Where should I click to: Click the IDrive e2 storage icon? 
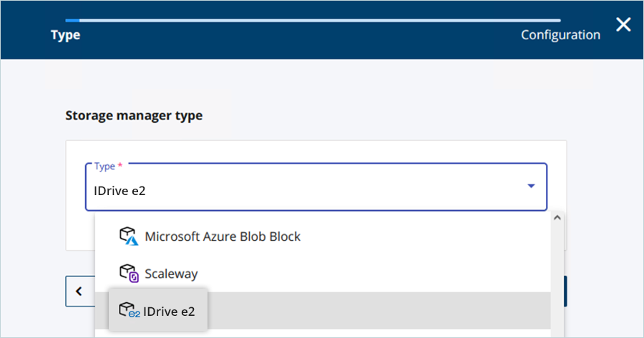[x=129, y=311]
